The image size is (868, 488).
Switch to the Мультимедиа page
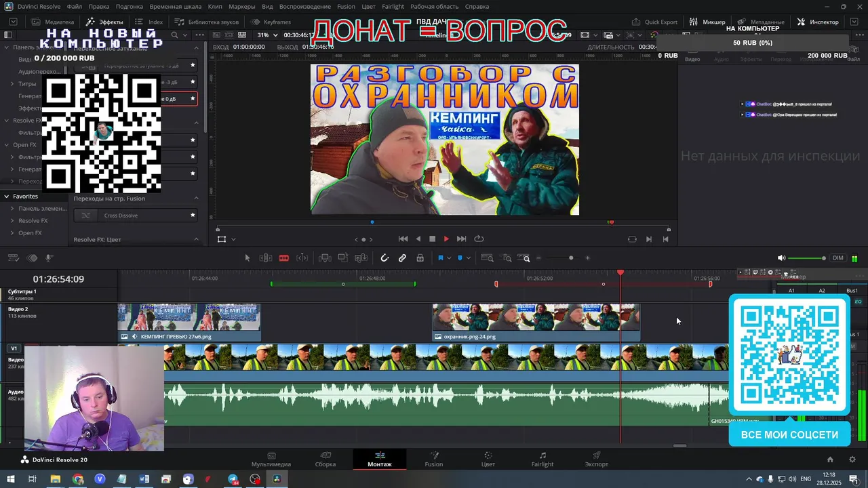point(271,459)
